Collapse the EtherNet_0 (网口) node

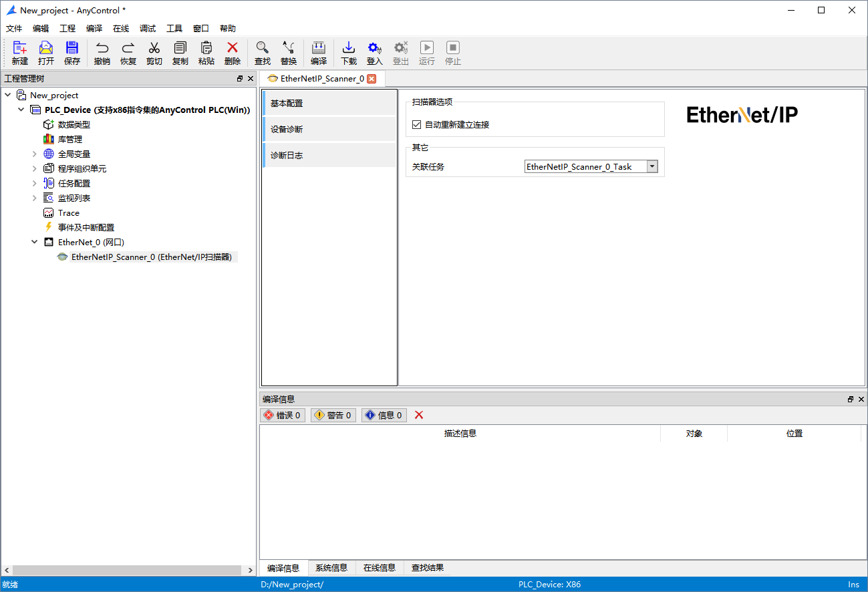point(35,242)
